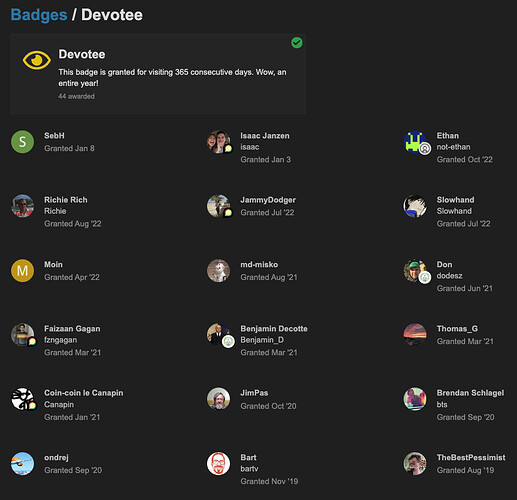This screenshot has height=500, width=517.
Task: Click the Bart name link
Action: coord(249,458)
